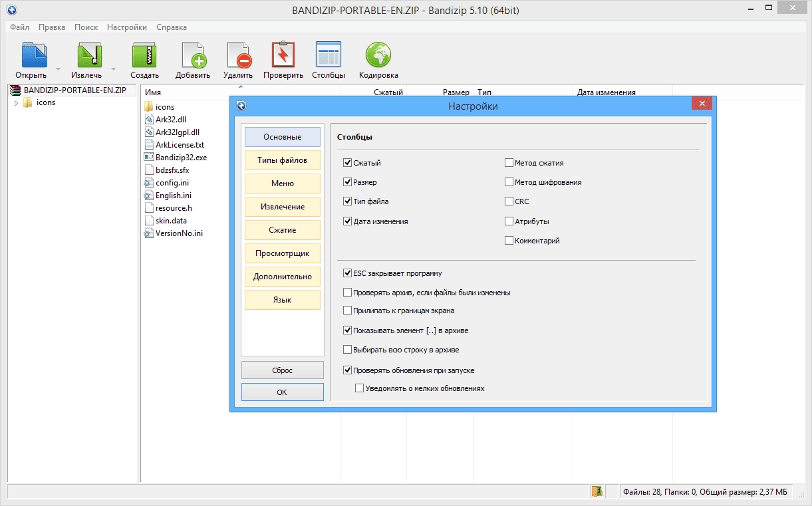Toggle Проверять обновления при запуске checkbox

[347, 370]
